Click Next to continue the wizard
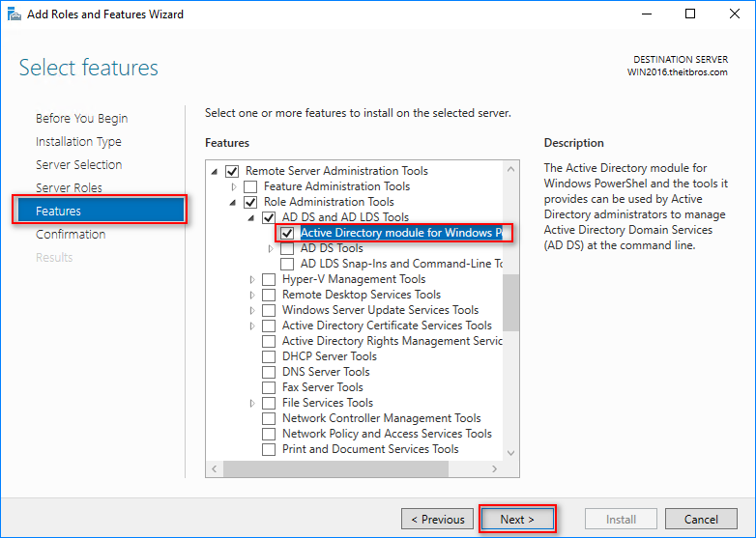756x538 pixels. [517, 520]
